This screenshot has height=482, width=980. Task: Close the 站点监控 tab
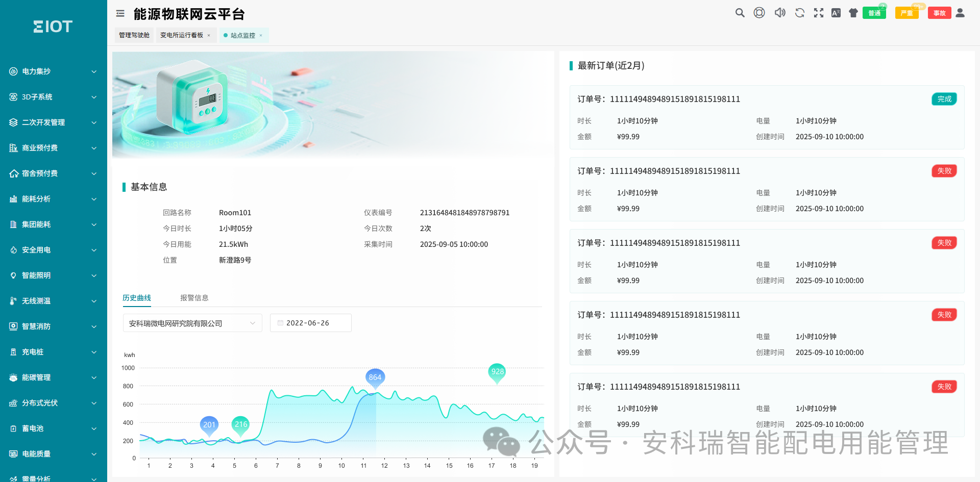pos(261,35)
